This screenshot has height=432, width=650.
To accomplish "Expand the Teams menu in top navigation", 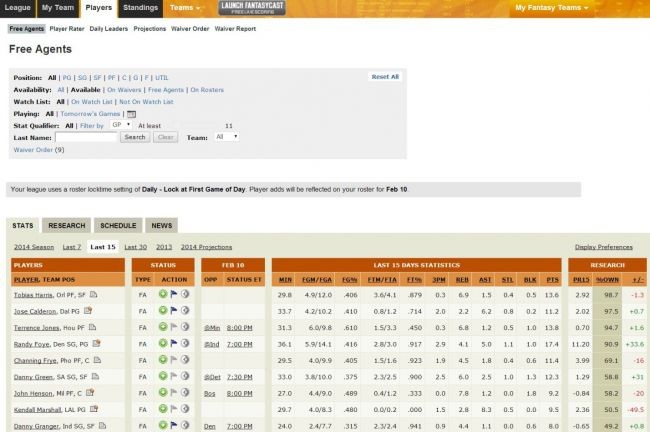I will (185, 8).
